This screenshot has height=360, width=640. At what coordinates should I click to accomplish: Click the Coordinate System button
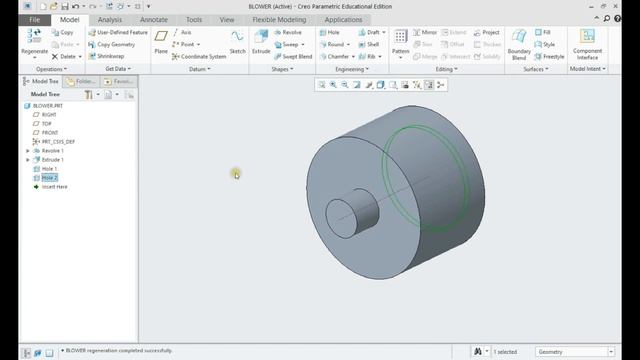(199, 57)
